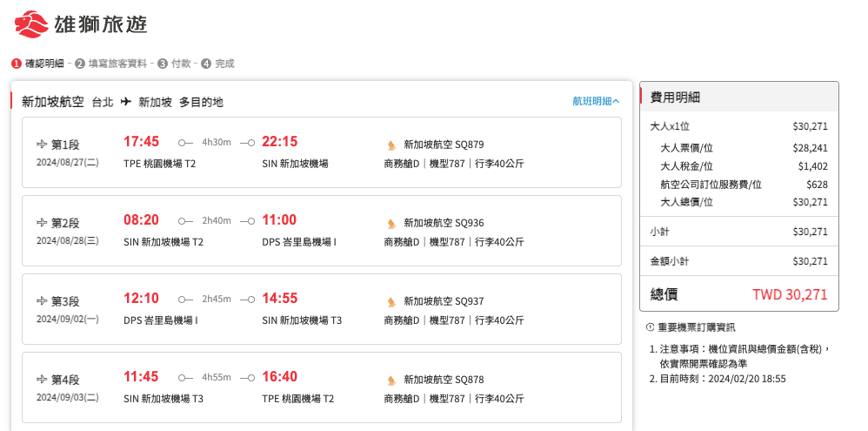The image size is (868, 431).
Task: Click Singapore Airlines logo next to SQ879
Action: pyautogui.click(x=391, y=145)
